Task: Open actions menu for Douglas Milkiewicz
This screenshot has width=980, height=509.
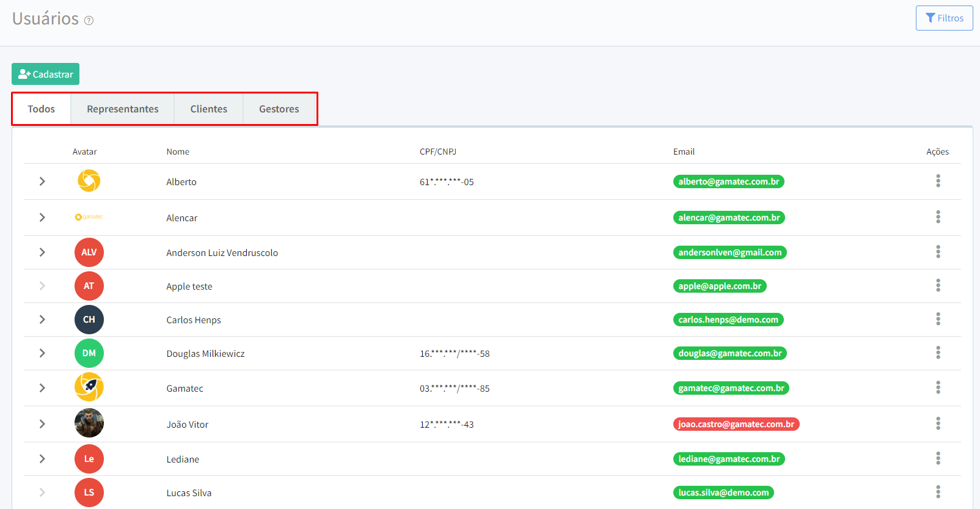Action: [x=938, y=353]
